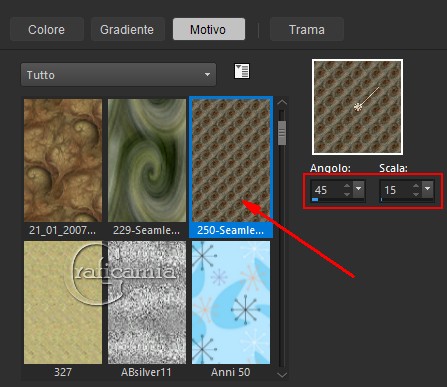Click the pattern preview angle control

pos(357,107)
